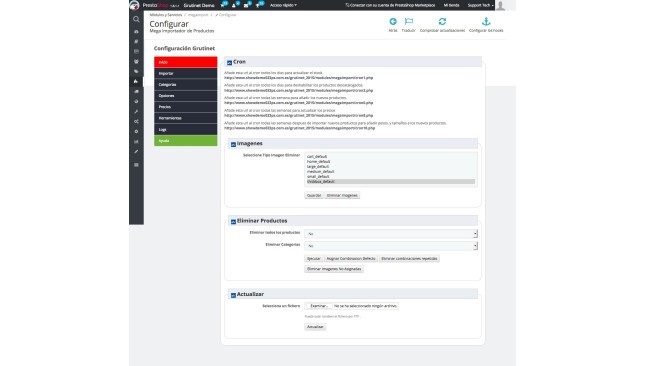Click the Actualizar section header icon
Screen dimensions: 646x366
(233, 295)
